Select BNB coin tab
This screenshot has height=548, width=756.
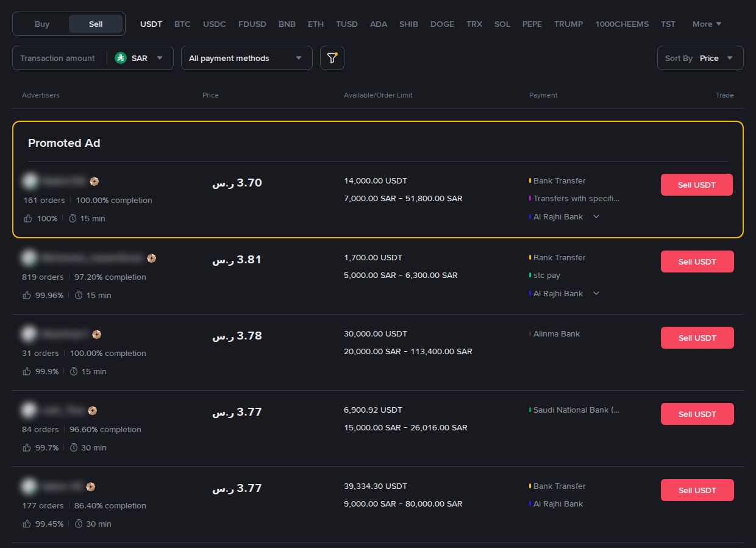tap(287, 24)
